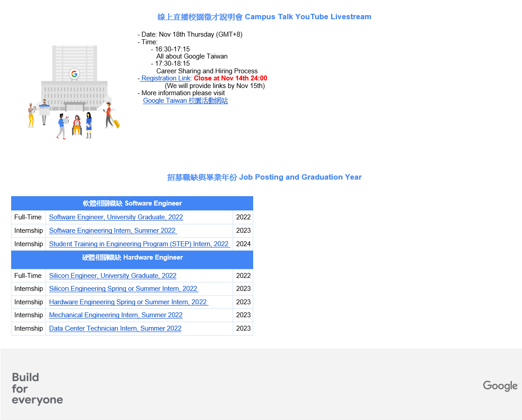
Task: Click Full-Time cell in Silicon Engineer row
Action: (29, 276)
